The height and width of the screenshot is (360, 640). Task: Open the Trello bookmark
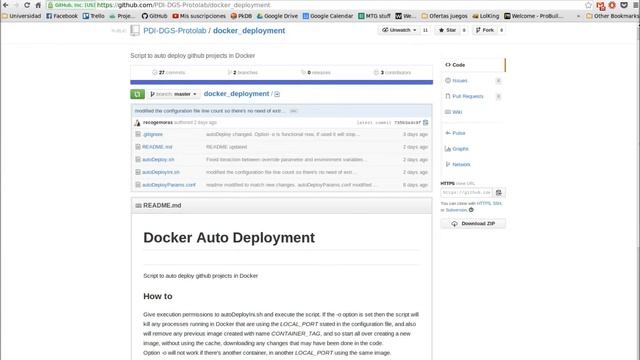click(x=93, y=16)
